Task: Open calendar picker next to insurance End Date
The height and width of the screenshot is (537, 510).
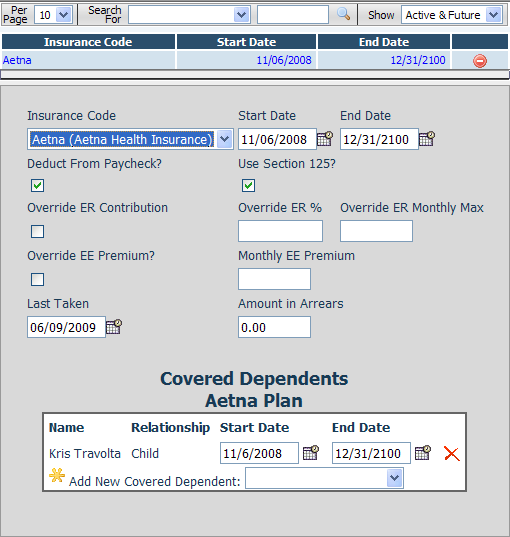Action: pyautogui.click(x=427, y=139)
